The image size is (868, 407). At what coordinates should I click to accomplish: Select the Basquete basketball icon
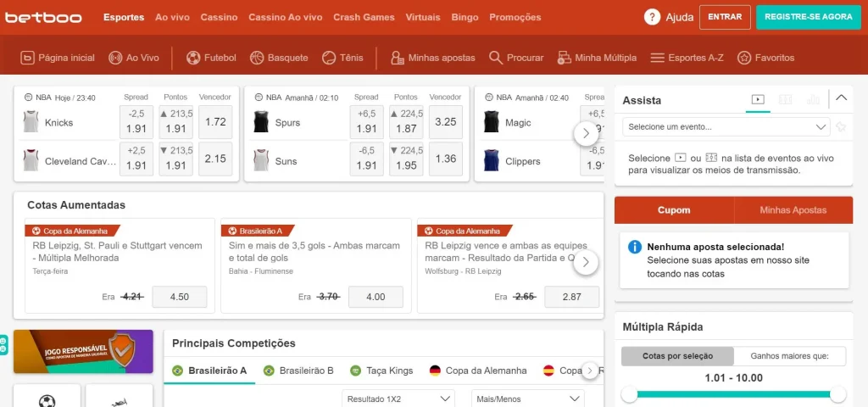(x=257, y=58)
